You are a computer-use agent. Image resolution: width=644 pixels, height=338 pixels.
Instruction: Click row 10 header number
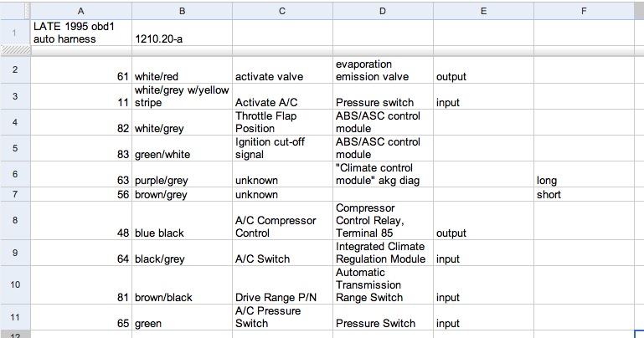pos(15,285)
